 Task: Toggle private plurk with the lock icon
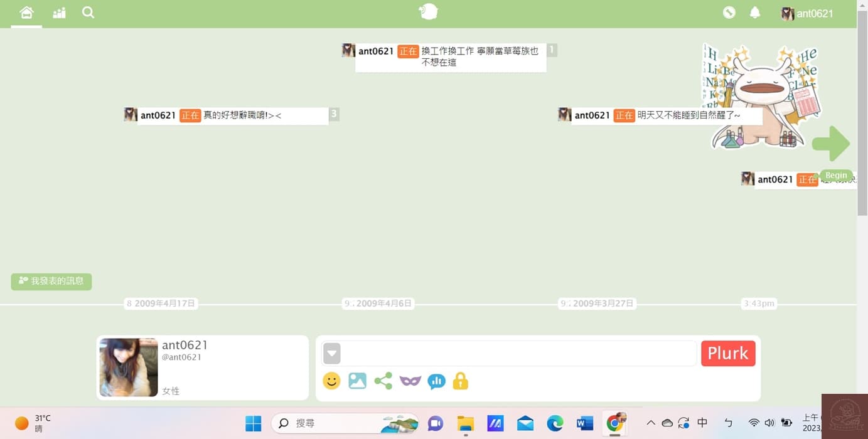[x=460, y=381]
